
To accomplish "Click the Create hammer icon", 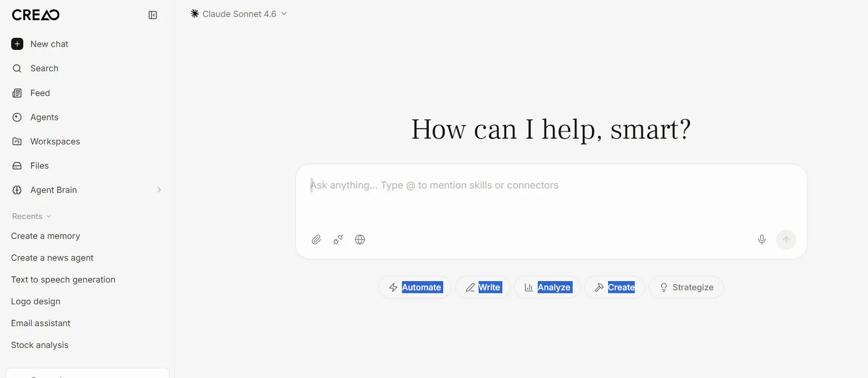I will point(599,287).
